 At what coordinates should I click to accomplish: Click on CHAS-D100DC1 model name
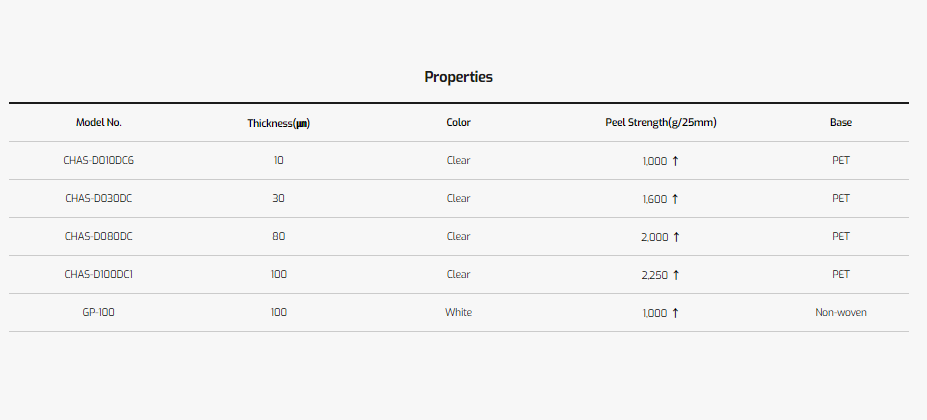click(x=99, y=274)
